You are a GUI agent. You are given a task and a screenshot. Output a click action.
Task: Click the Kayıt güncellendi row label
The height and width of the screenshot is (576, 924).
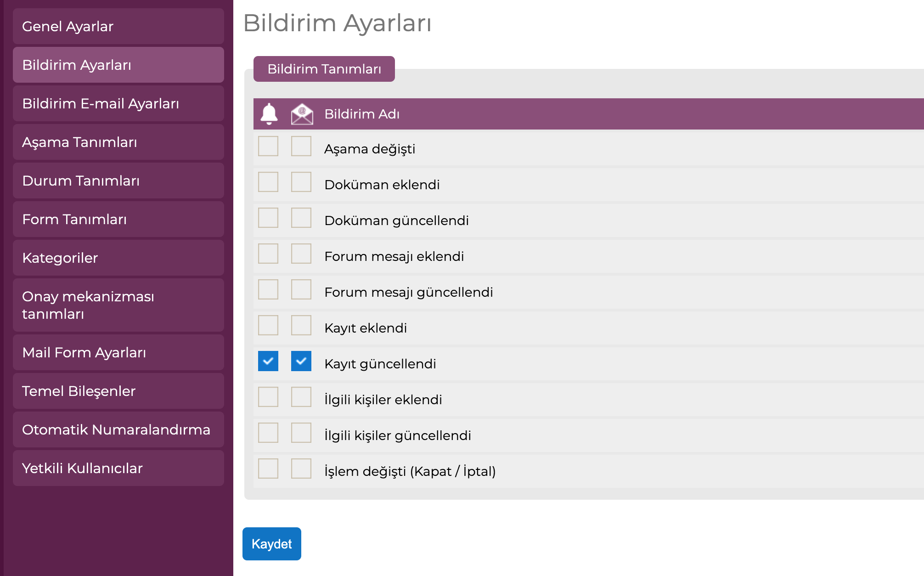(x=380, y=364)
